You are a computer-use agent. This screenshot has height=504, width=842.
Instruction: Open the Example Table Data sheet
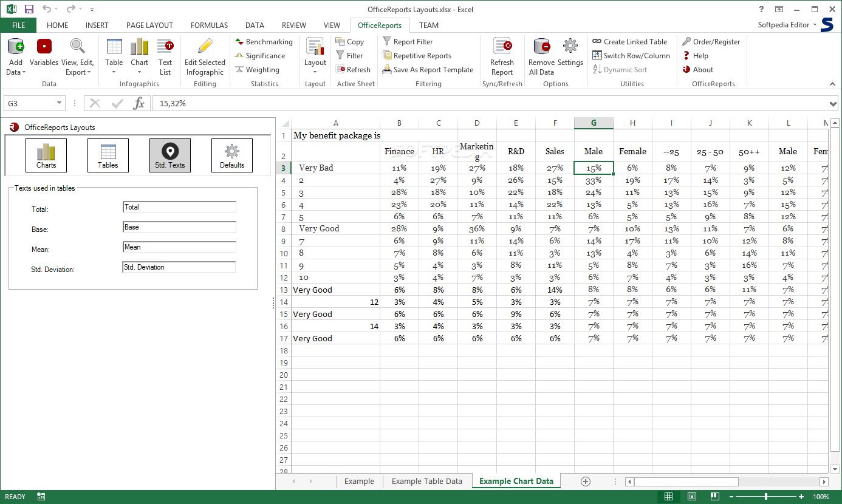(x=427, y=482)
